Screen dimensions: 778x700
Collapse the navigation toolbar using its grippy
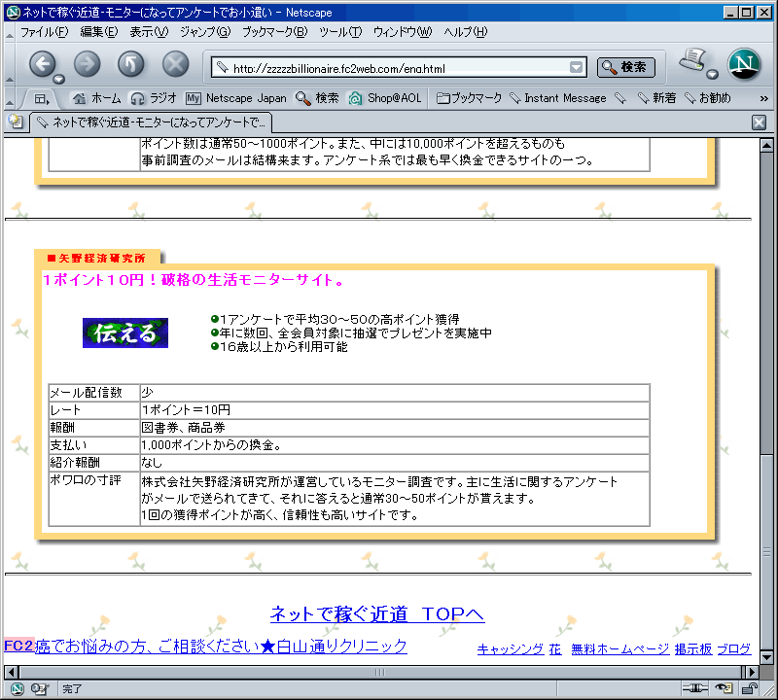(x=10, y=64)
